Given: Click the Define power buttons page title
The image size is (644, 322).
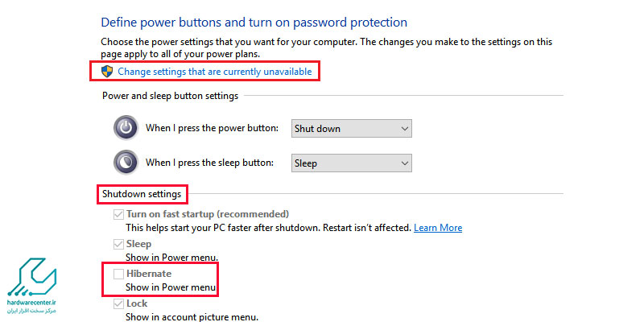Looking at the screenshot, I should (254, 23).
